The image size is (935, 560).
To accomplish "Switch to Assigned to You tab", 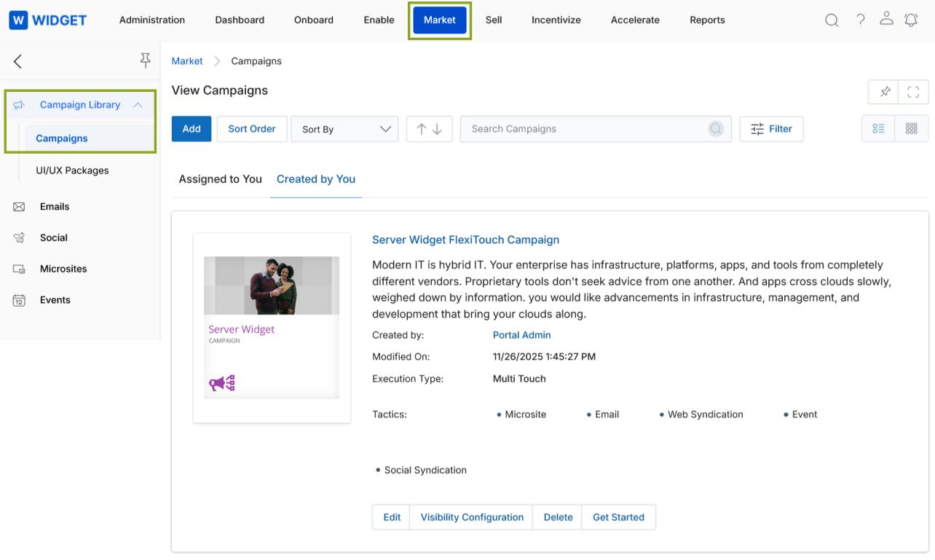I will tap(220, 179).
